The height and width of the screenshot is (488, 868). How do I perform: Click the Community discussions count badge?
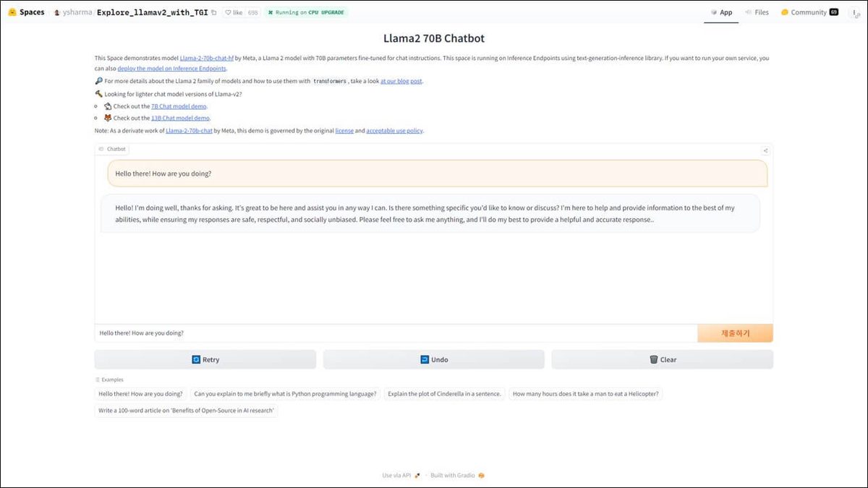[x=833, y=12]
